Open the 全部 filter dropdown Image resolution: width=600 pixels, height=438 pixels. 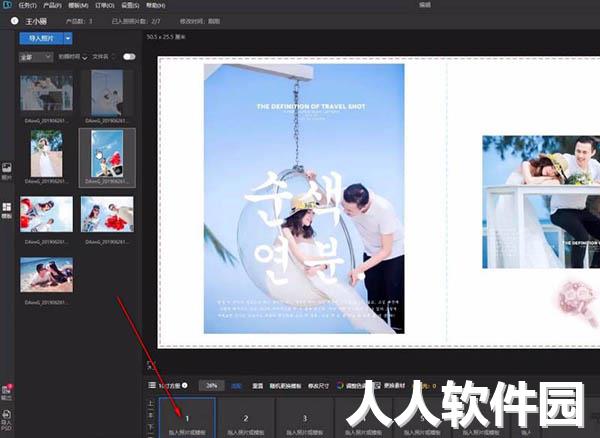click(x=36, y=57)
